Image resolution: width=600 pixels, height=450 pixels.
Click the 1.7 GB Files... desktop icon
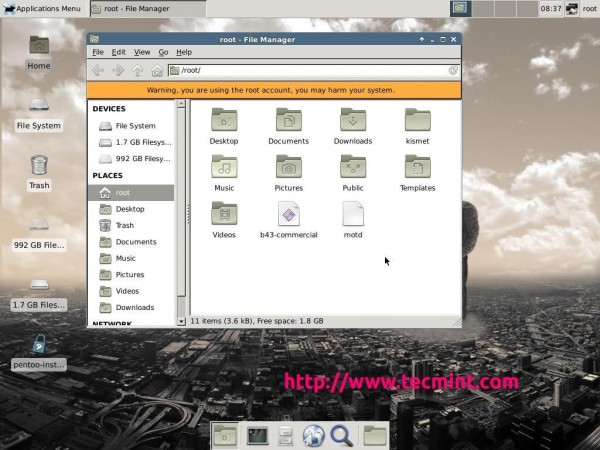click(x=39, y=294)
